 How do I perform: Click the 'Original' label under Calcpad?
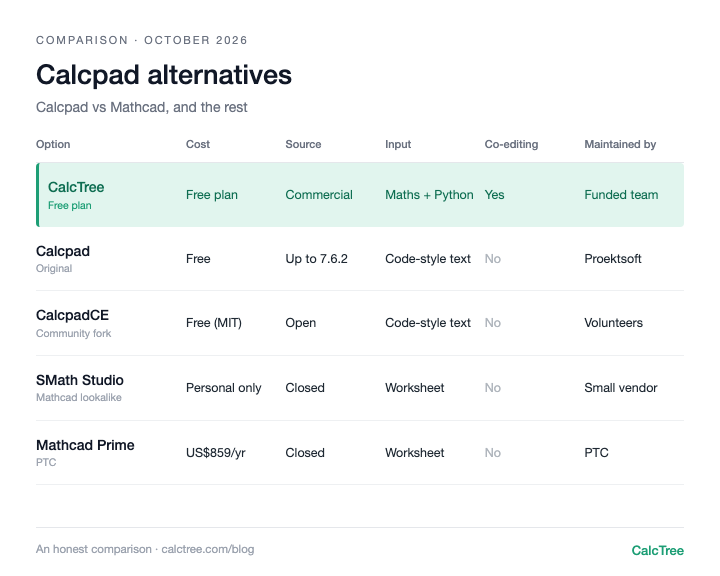pyautogui.click(x=54, y=268)
